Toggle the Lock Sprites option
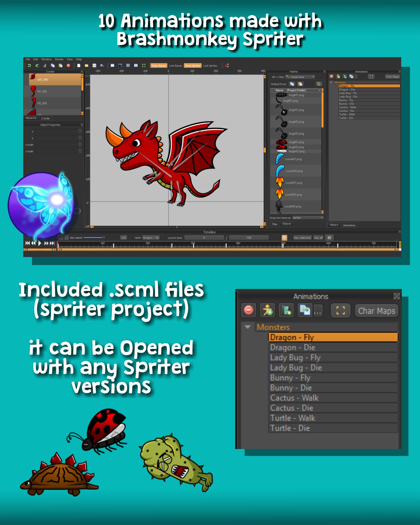This screenshot has width=420, height=525. pyautogui.click(x=210, y=66)
